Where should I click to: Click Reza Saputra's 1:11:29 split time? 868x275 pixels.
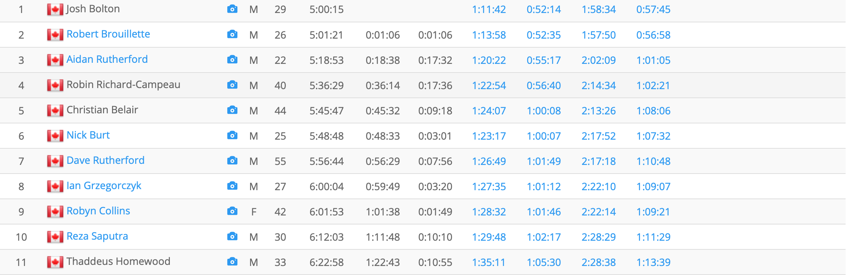653,237
